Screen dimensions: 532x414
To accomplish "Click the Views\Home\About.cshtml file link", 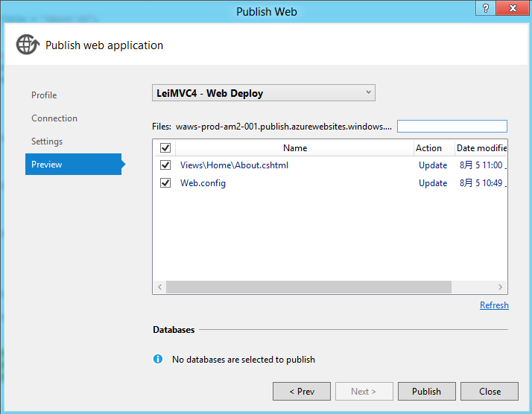I will tap(234, 165).
